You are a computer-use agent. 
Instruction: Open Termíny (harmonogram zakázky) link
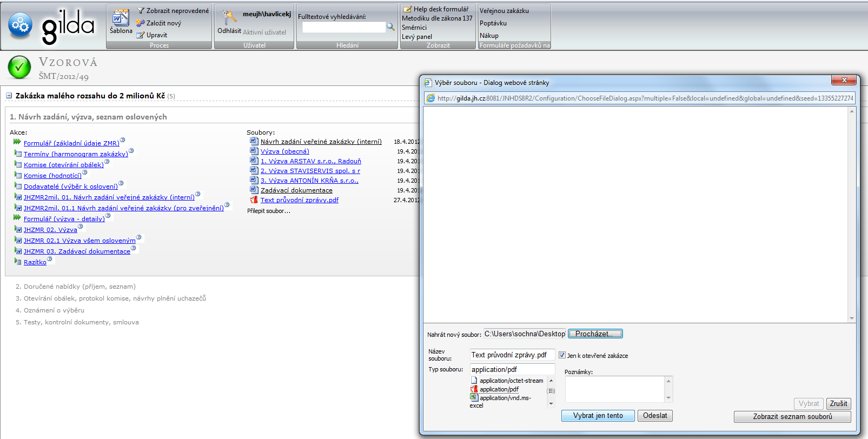(x=76, y=154)
